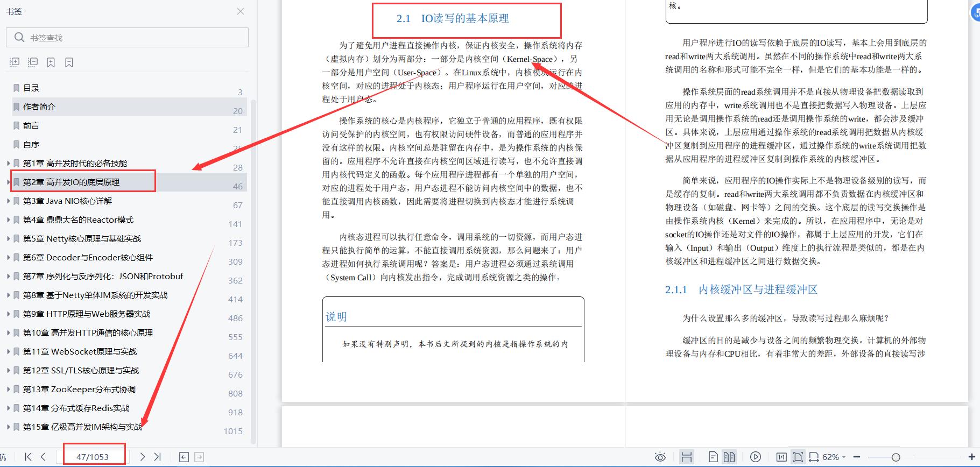Expand 第3章 Java NIO核心详解
The height and width of the screenshot is (467, 980).
(8, 201)
